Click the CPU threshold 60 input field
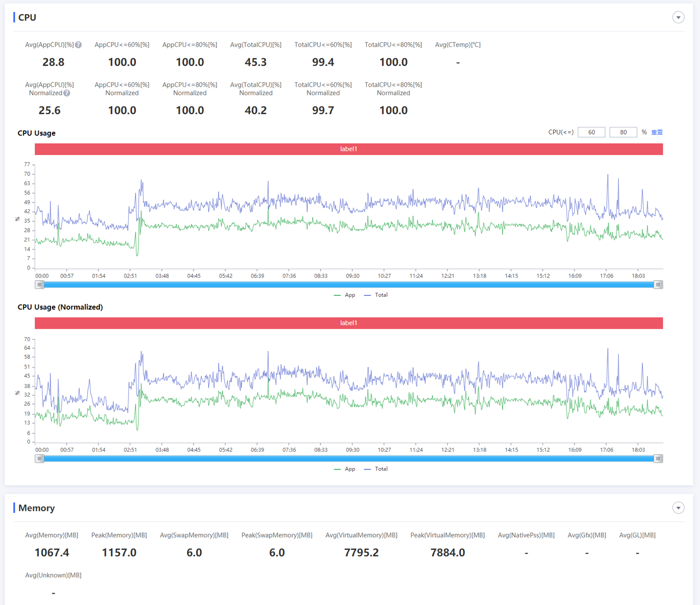 (x=591, y=132)
